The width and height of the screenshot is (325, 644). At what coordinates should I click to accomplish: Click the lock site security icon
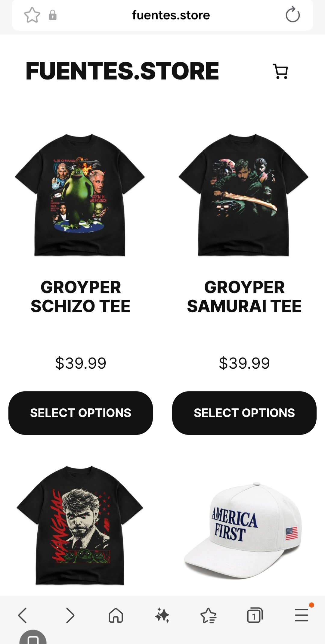[53, 15]
